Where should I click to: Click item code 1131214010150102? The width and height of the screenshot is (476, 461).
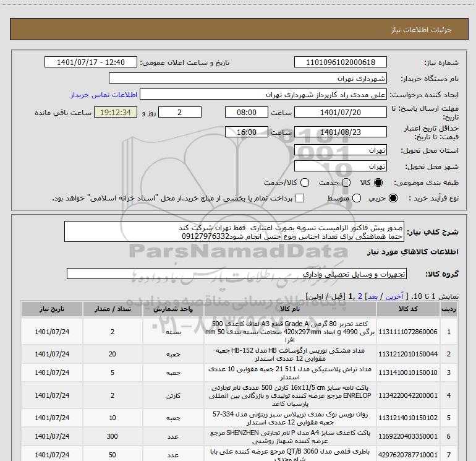408,418
